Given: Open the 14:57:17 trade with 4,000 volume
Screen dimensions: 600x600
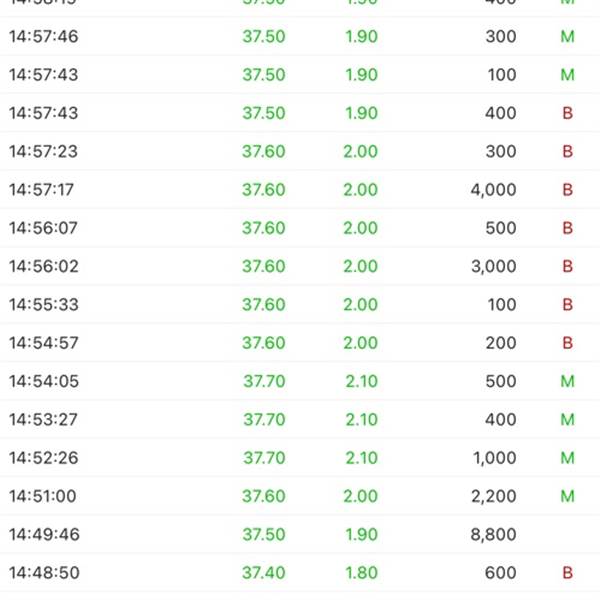Looking at the screenshot, I should [300, 189].
